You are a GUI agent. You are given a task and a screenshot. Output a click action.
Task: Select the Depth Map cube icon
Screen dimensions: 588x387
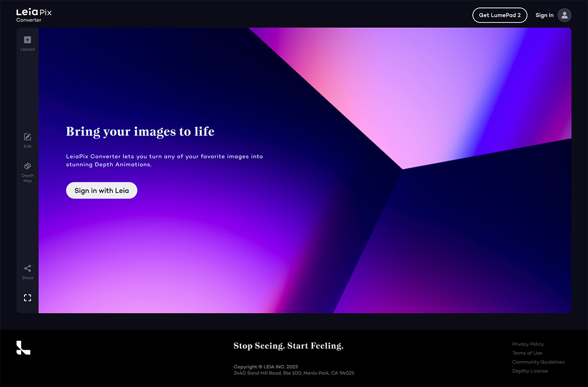point(27,166)
